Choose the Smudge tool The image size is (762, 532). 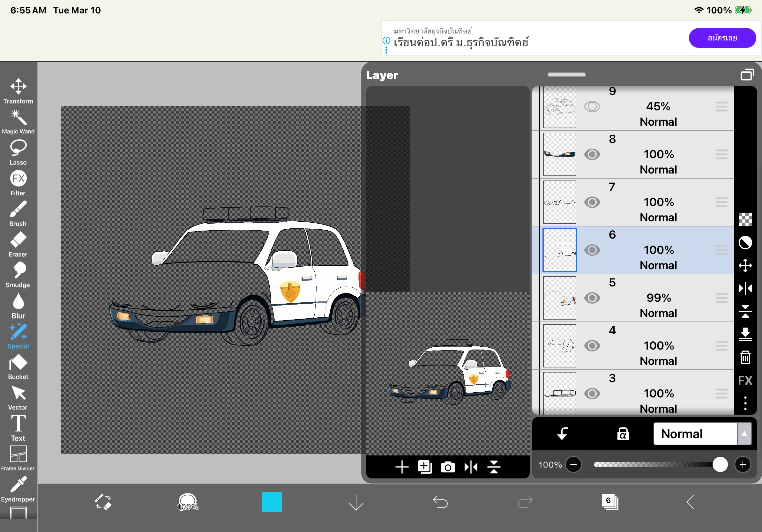[x=18, y=275]
